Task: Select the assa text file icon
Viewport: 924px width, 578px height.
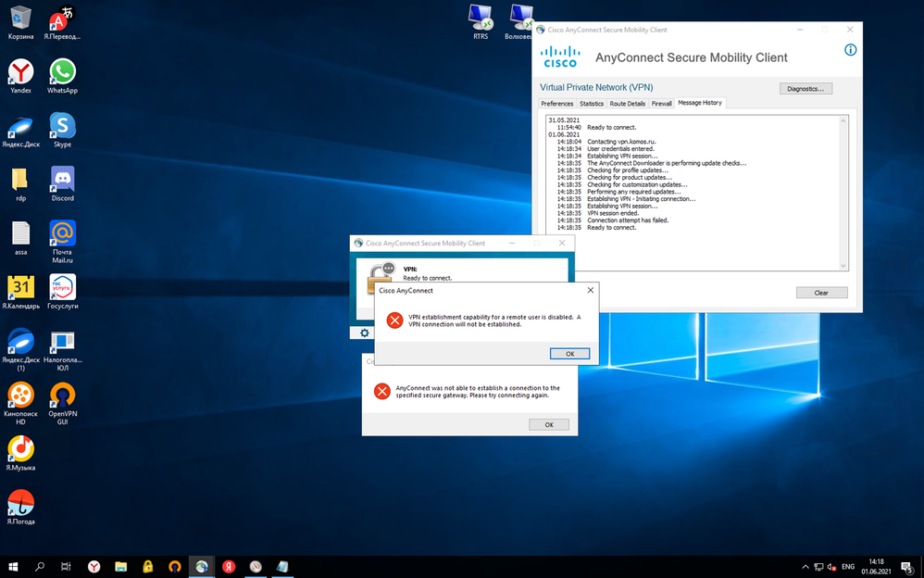Action: 20,238
